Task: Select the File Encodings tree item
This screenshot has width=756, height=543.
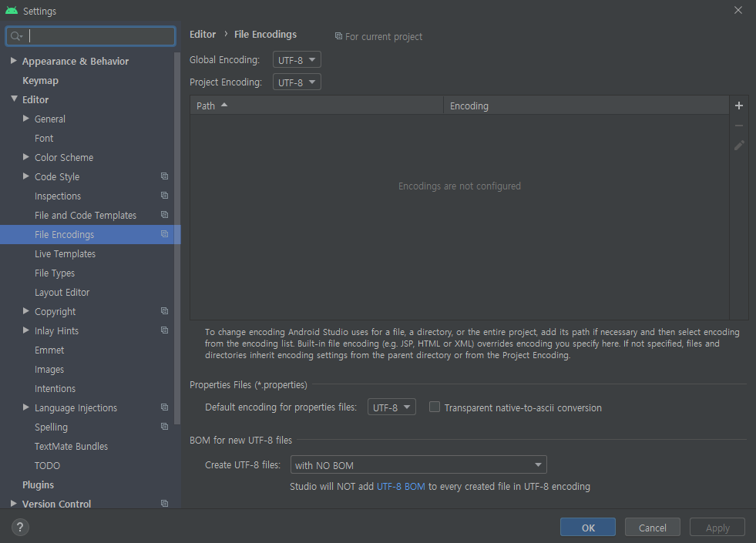Action: point(90,235)
